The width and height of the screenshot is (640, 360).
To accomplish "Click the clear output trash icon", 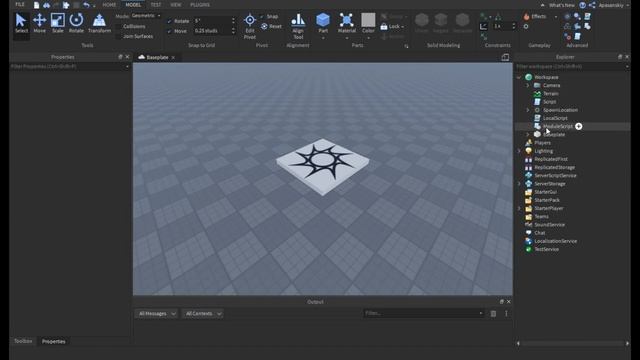I will (493, 313).
